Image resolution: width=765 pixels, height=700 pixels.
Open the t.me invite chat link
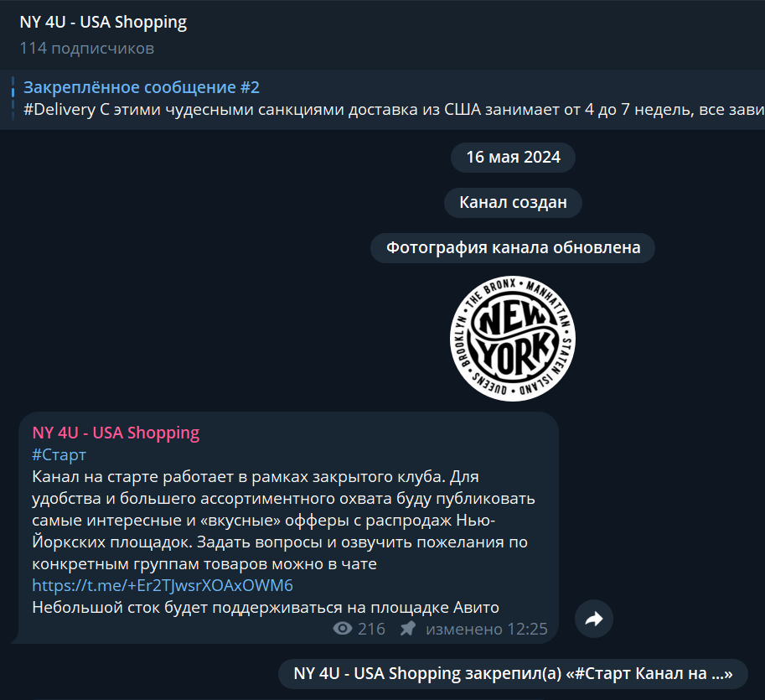pos(163,585)
